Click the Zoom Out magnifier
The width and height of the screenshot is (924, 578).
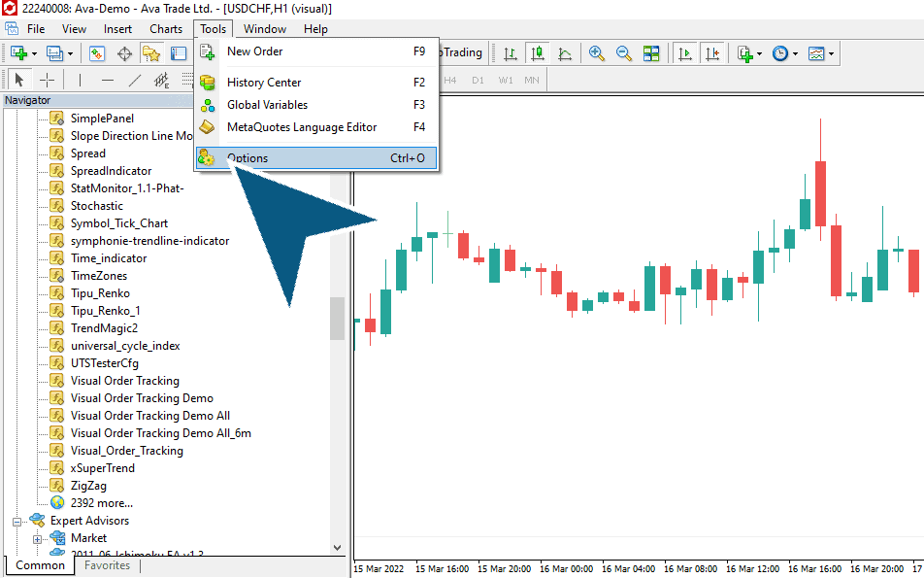pyautogui.click(x=623, y=53)
